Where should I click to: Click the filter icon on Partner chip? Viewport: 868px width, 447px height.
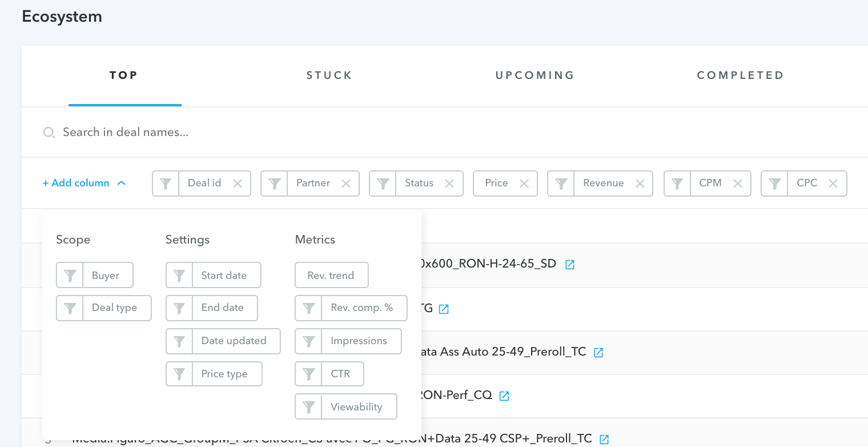pyautogui.click(x=274, y=183)
